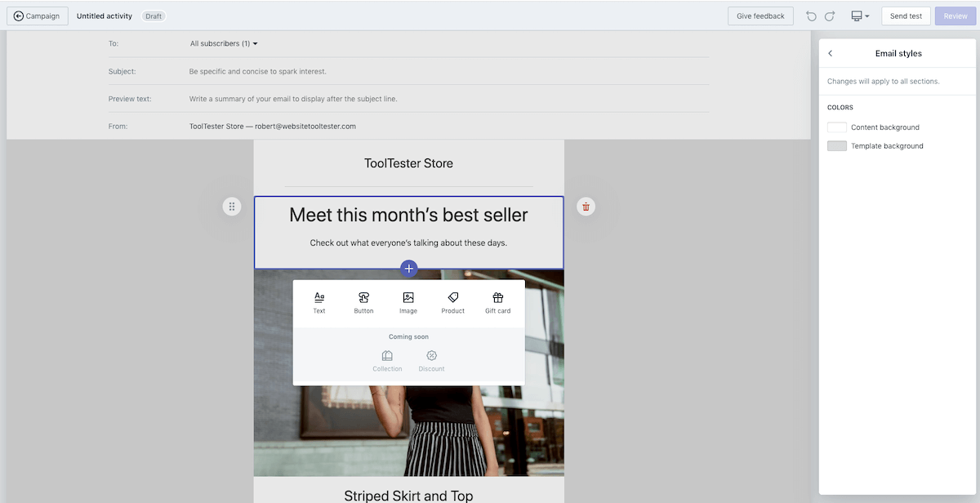This screenshot has width=980, height=503.
Task: Click the redo arrow icon
Action: [830, 16]
